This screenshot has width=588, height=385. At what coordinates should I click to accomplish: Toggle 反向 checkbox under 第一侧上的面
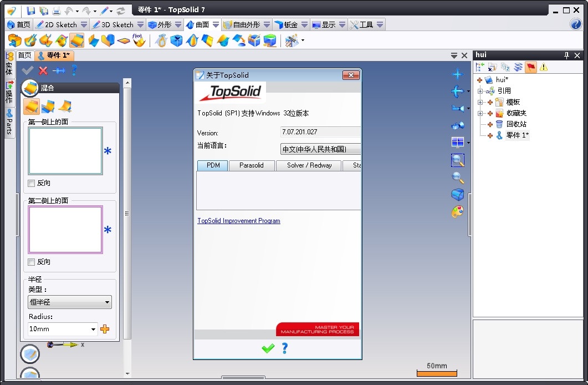coord(32,183)
